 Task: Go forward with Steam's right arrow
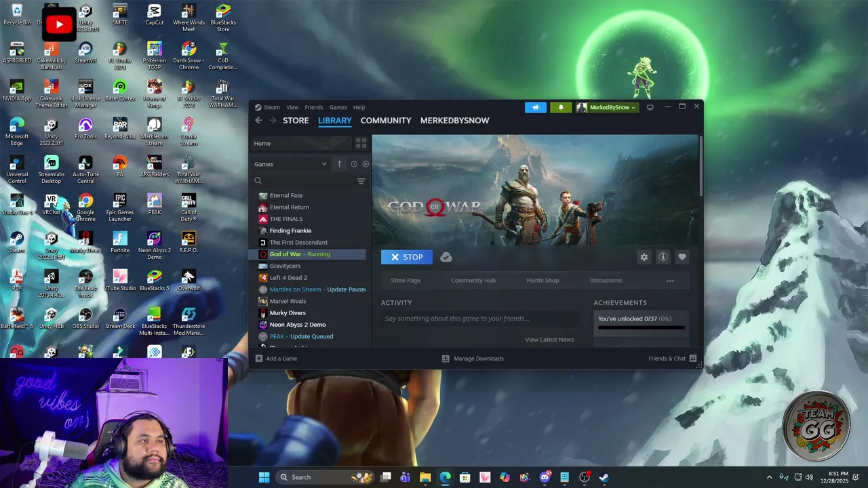(273, 121)
